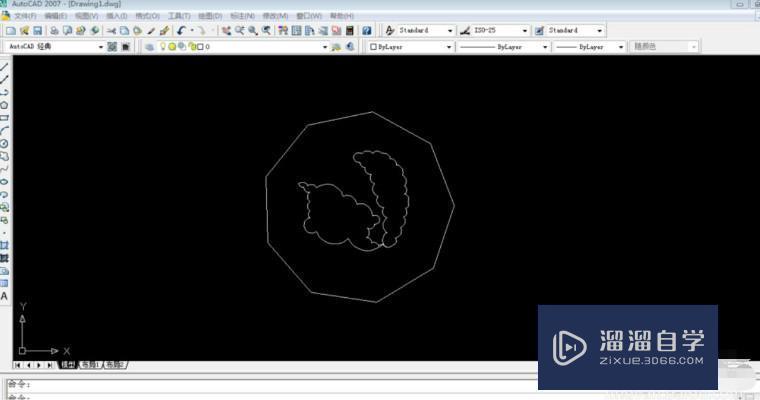Select the Ellipse draw tool
The height and width of the screenshot is (400, 760).
pyautogui.click(x=4, y=181)
